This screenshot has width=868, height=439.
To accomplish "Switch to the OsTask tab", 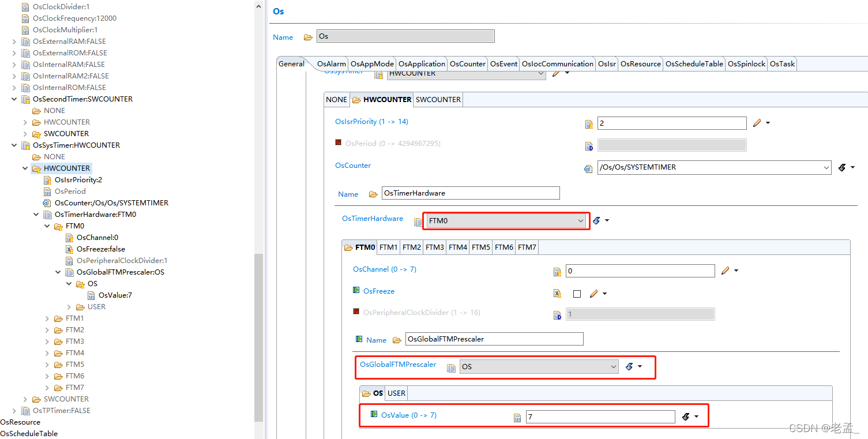I will [x=782, y=64].
